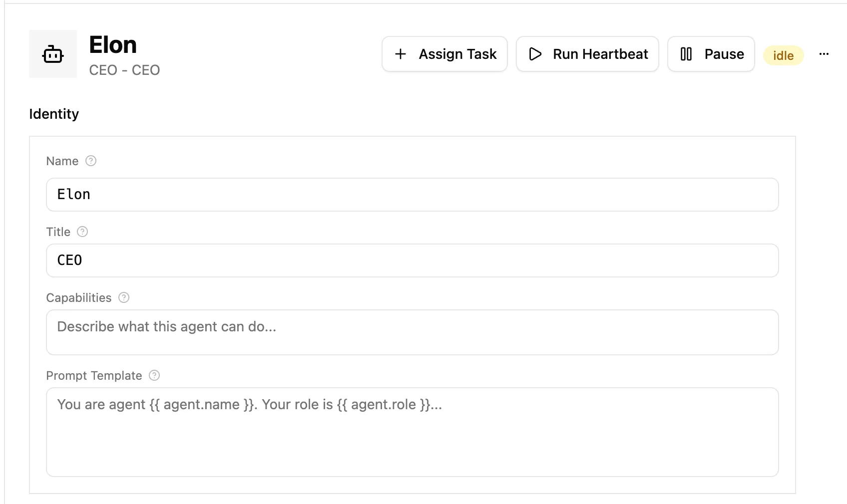The height and width of the screenshot is (504, 847).
Task: Select the Capabilities description text area
Action: click(x=412, y=332)
